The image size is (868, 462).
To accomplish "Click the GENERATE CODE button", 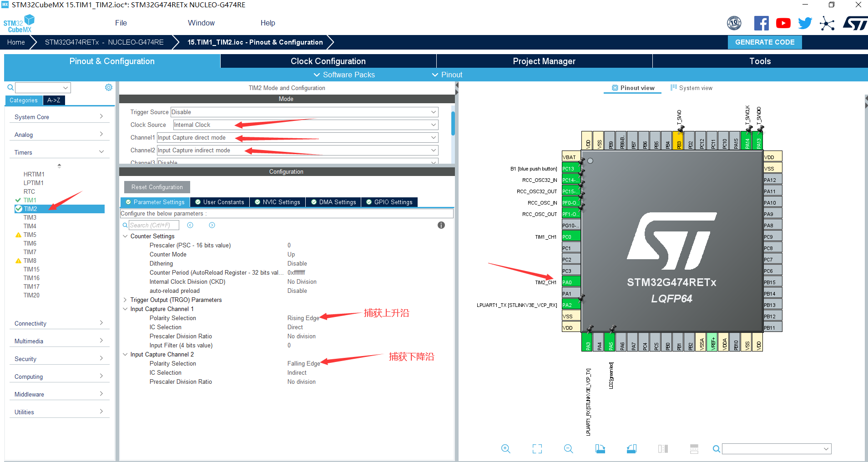I will 764,42.
